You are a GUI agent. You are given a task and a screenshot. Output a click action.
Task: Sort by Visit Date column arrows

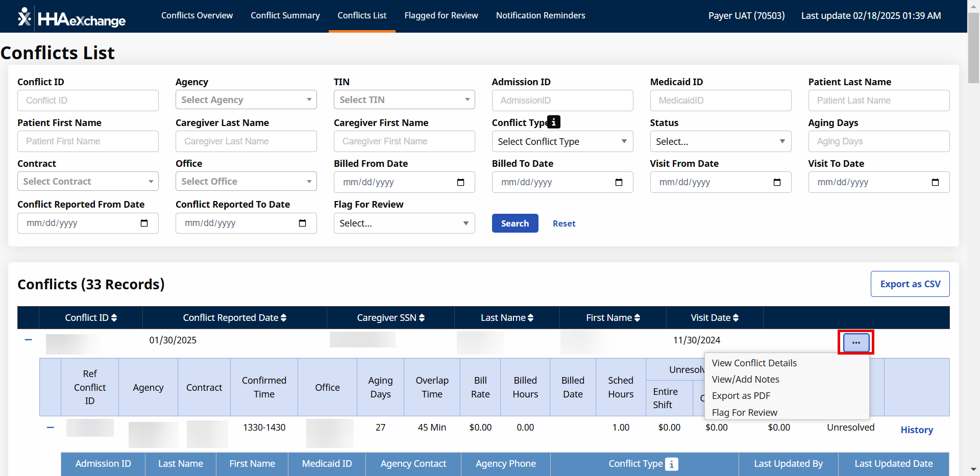(736, 318)
